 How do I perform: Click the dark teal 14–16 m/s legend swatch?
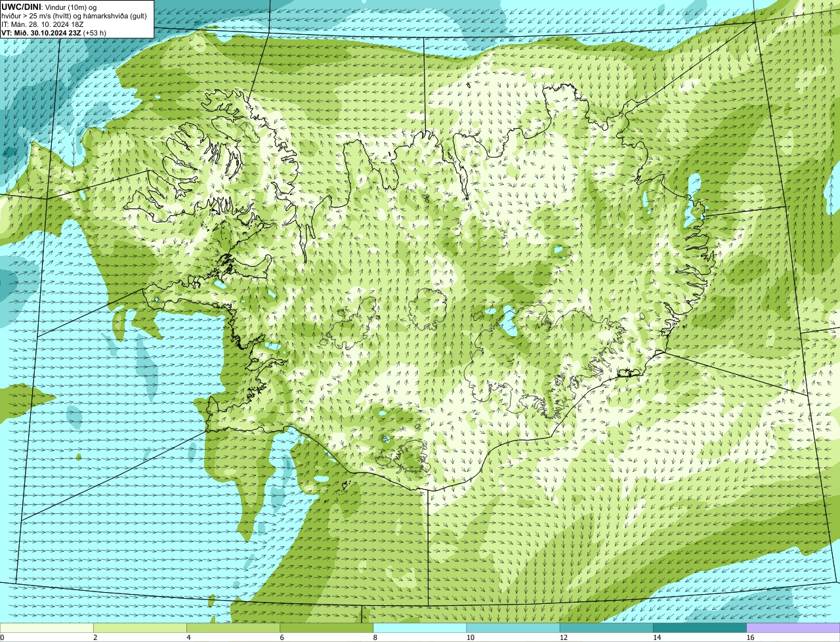click(x=700, y=628)
